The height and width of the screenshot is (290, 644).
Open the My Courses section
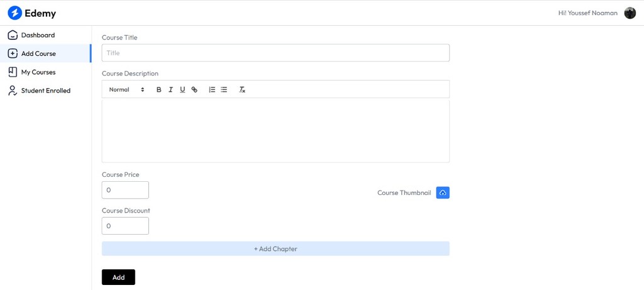38,72
